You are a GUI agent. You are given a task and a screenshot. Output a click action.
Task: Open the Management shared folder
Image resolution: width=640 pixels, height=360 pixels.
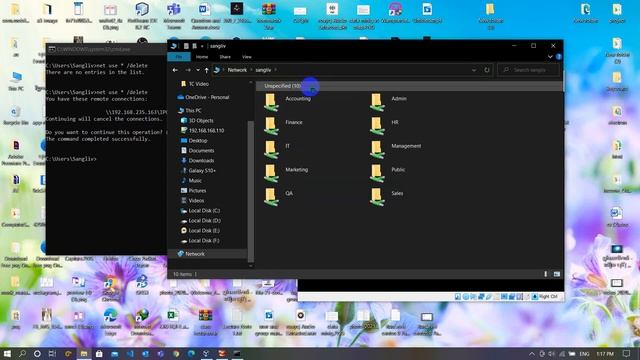point(396,149)
